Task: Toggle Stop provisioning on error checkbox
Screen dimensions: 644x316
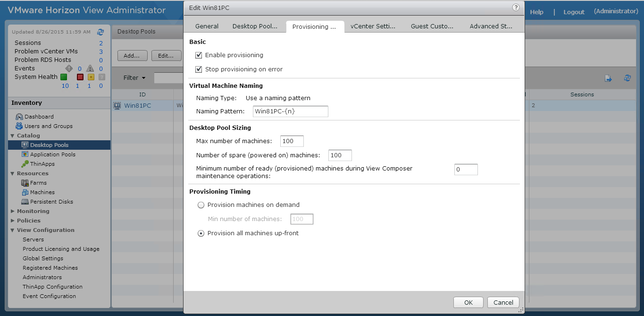Action: (x=199, y=69)
